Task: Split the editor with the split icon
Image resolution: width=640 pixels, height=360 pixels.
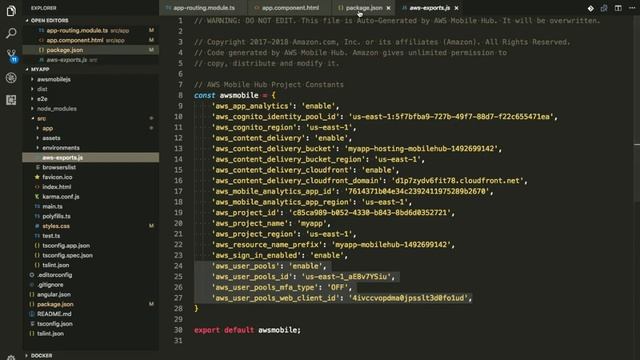Action: [618, 8]
